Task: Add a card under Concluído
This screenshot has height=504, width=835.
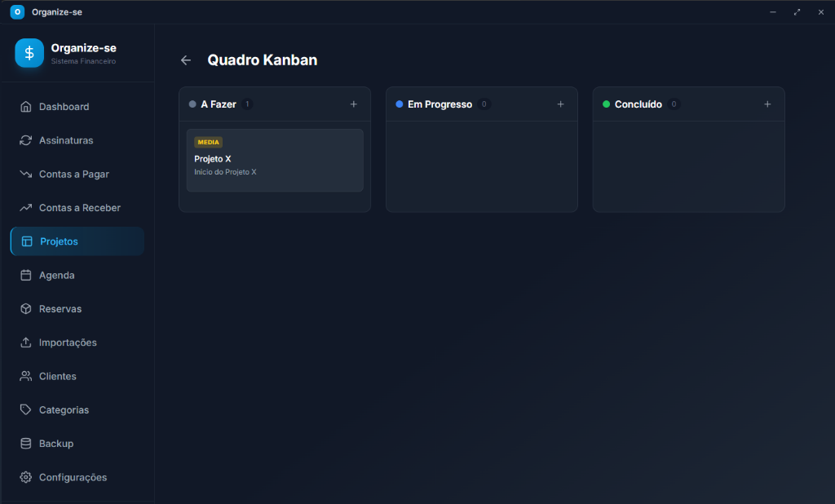Action: (767, 104)
